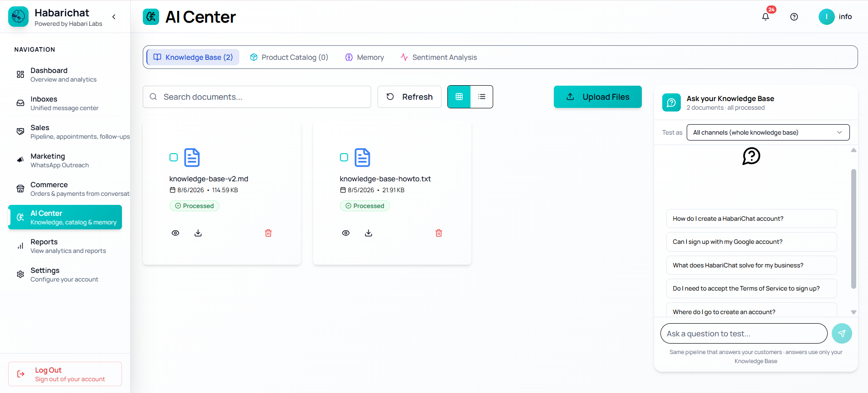Preview knowledge-base-v2.md with eye icon
Viewport: 868px width, 393px height.
pyautogui.click(x=175, y=233)
